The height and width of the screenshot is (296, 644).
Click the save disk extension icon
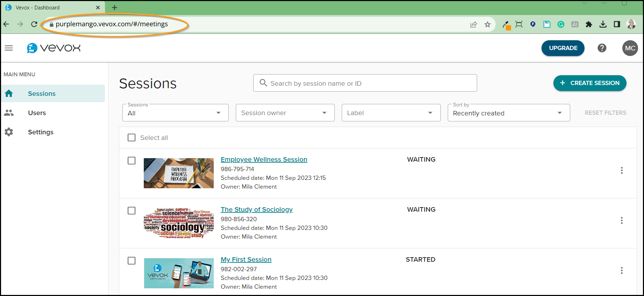point(547,24)
